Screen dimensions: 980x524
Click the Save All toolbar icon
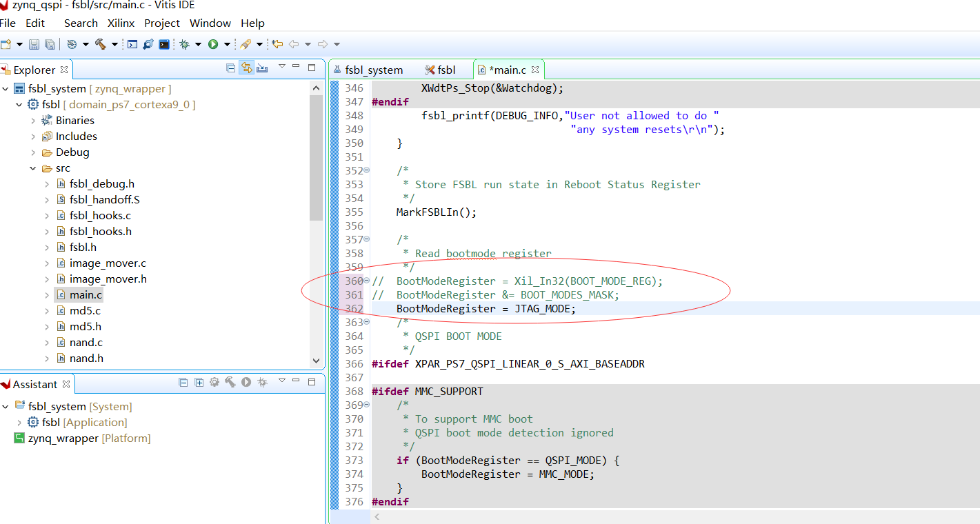point(50,44)
